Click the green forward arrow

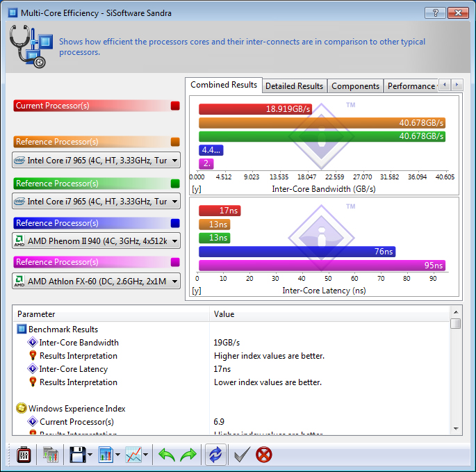(x=188, y=455)
